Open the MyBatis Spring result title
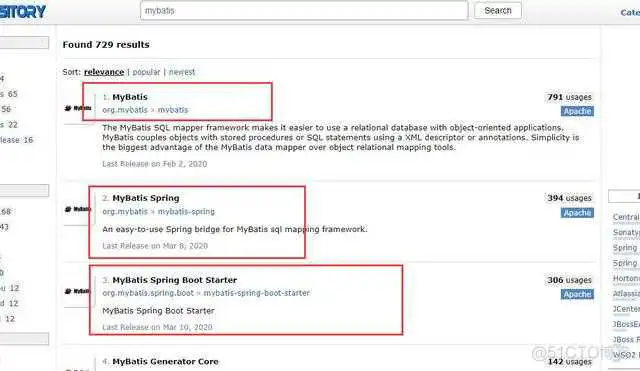 tap(146, 198)
